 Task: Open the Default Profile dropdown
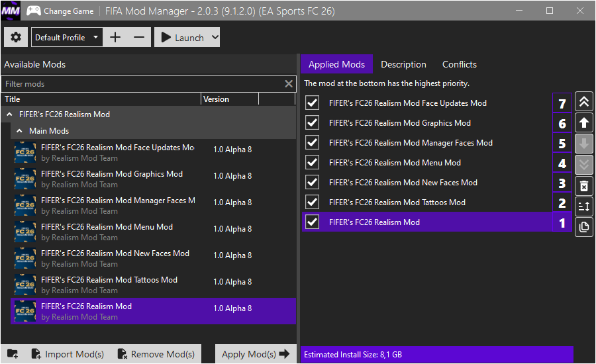67,38
